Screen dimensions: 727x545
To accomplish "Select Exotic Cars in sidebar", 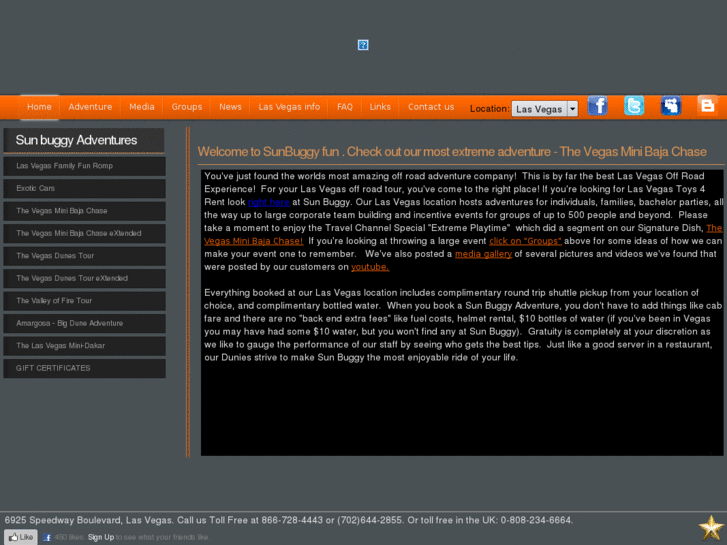I will point(84,188).
